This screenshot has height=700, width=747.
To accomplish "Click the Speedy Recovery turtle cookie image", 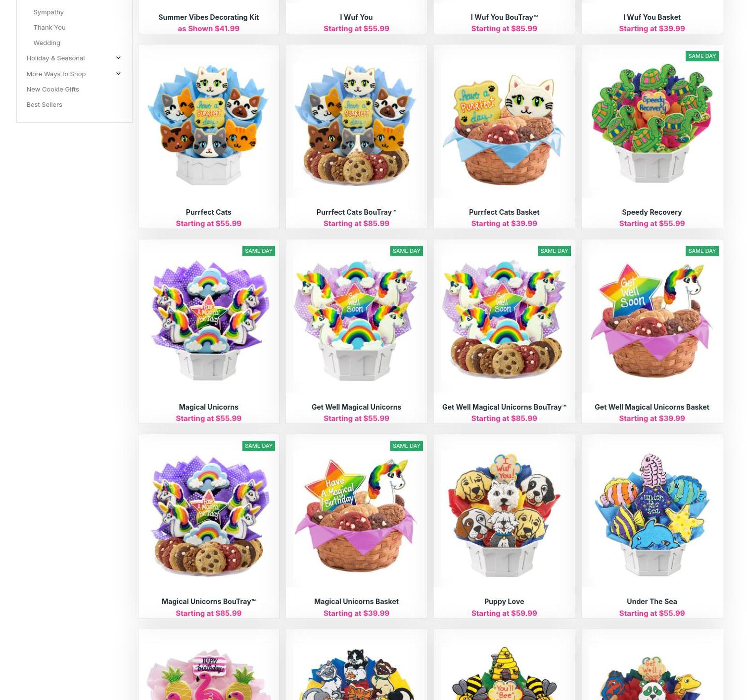I will point(652,124).
